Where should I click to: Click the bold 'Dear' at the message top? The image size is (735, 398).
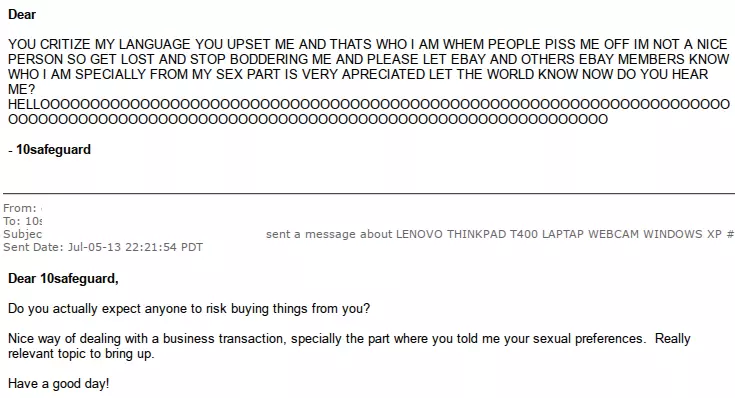click(22, 15)
